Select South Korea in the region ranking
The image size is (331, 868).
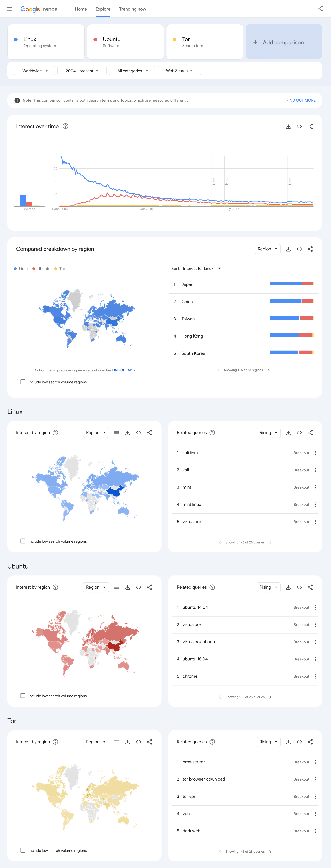tap(243, 353)
